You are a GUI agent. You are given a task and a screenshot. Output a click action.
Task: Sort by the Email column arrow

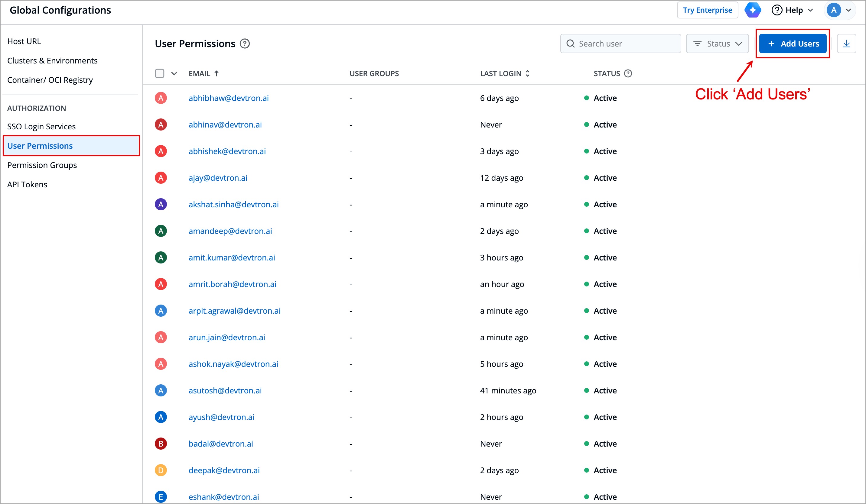pos(217,73)
